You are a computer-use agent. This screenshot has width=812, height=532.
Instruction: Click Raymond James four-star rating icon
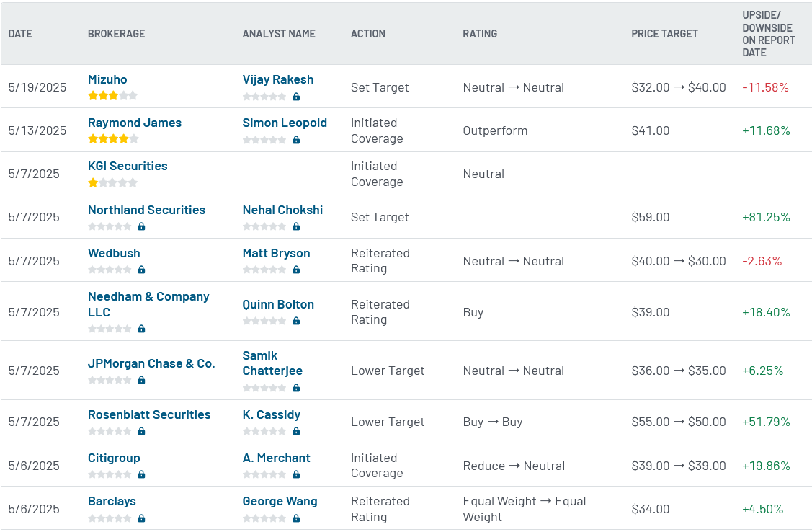tap(113, 139)
